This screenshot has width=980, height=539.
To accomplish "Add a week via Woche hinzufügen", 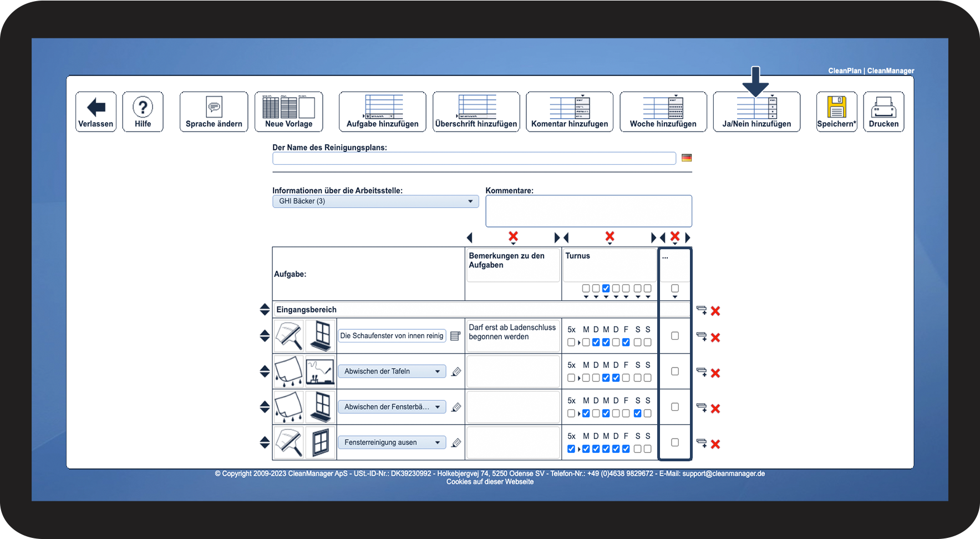I will (663, 112).
